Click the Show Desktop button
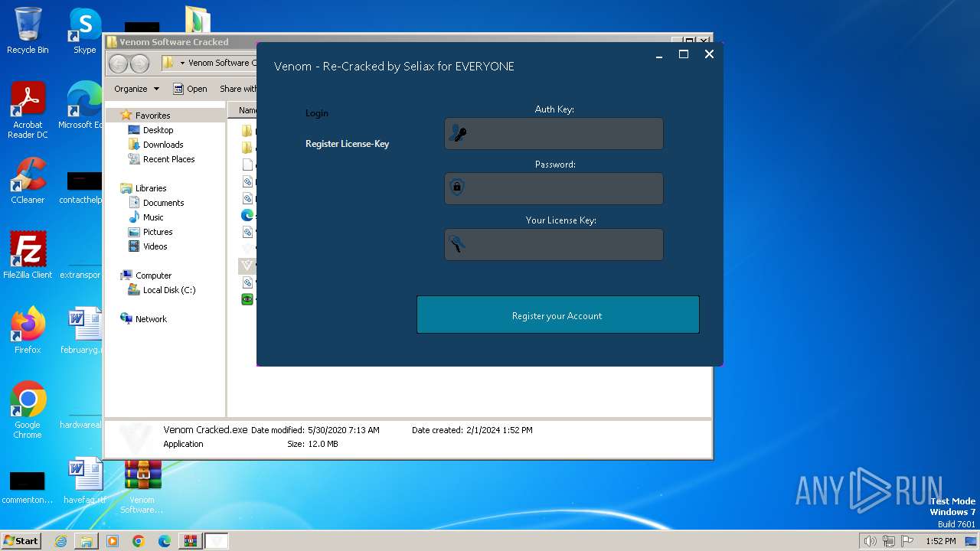980x551 pixels. pos(972,541)
